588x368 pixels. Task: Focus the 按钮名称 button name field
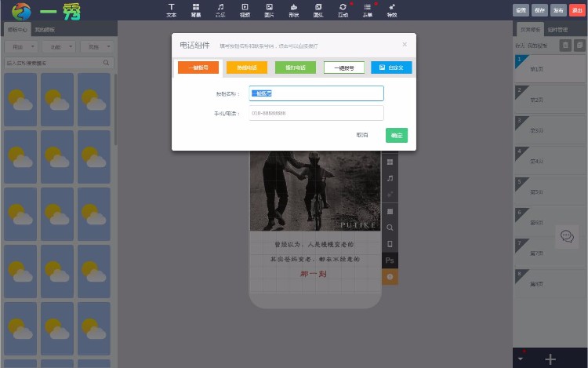point(316,93)
